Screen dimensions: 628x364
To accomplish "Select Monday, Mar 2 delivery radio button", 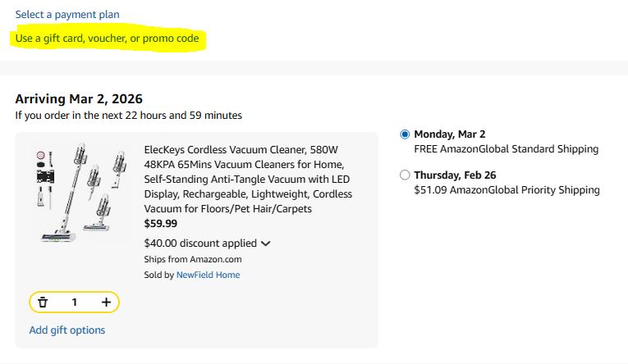I will pyautogui.click(x=404, y=134).
